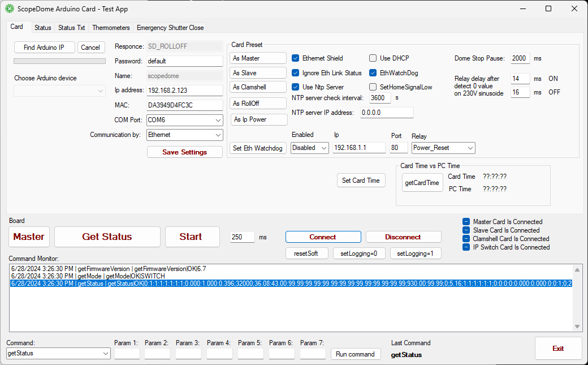Click the NTP server IP address field
588x365 pixels.
point(387,113)
